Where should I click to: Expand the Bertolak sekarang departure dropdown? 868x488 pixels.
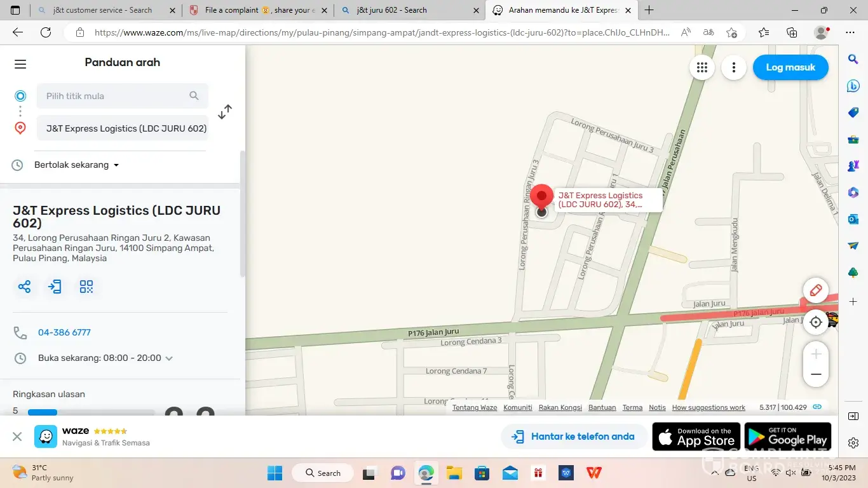click(76, 165)
